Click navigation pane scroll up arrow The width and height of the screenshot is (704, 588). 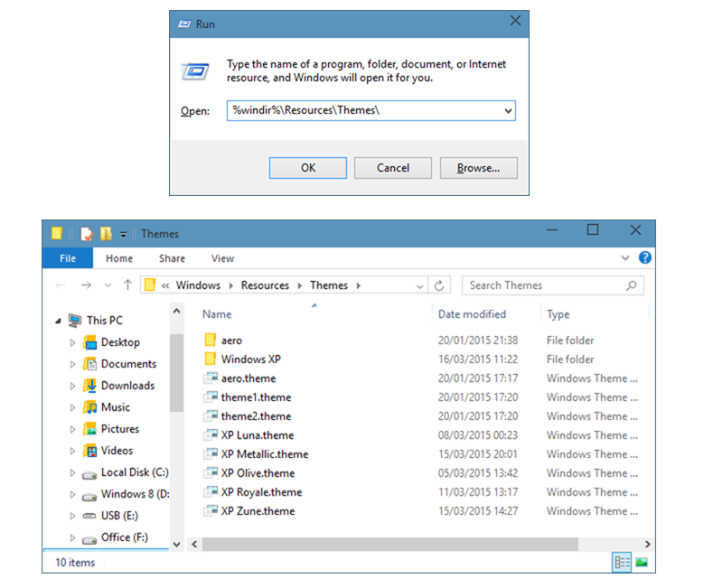177,311
